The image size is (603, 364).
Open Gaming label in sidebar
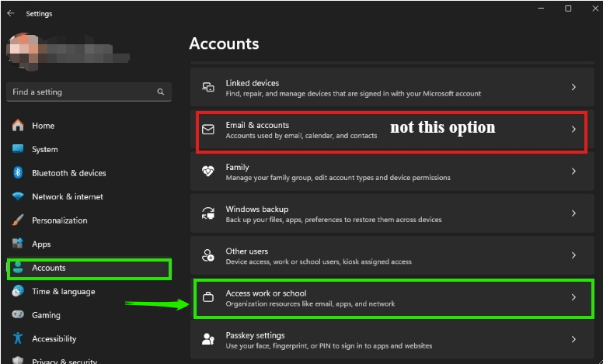[x=46, y=315]
